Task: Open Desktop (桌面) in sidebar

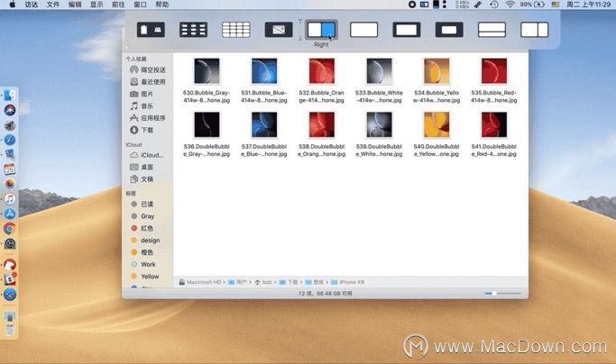Action: pyautogui.click(x=142, y=168)
